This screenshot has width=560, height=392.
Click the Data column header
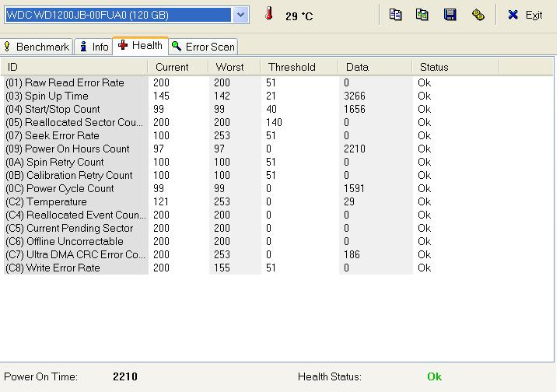(375, 67)
